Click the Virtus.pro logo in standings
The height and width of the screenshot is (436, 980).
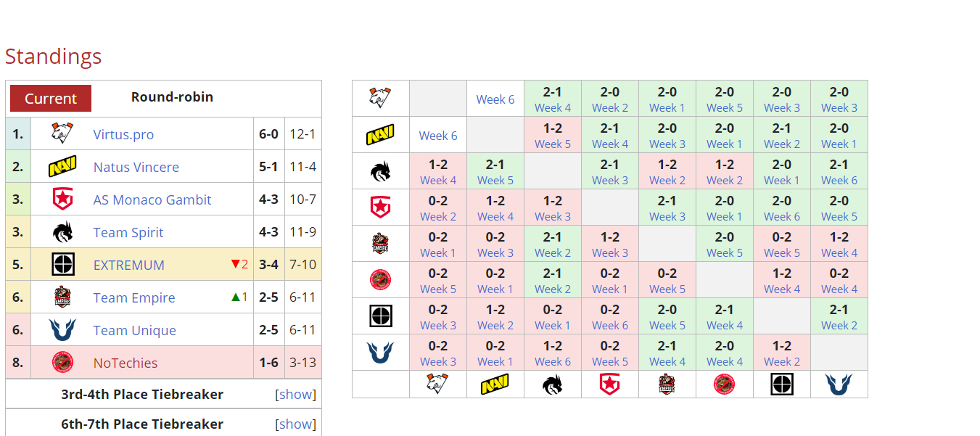[62, 134]
